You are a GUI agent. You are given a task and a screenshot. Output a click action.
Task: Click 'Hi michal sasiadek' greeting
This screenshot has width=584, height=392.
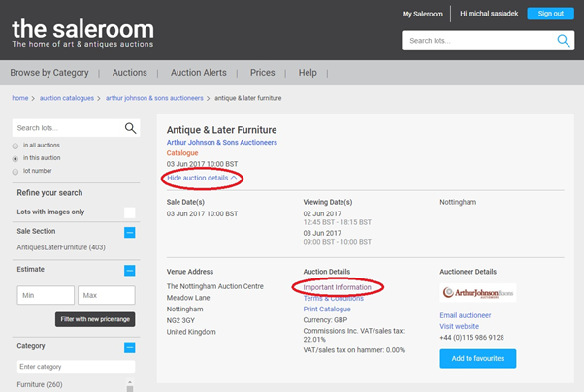489,14
